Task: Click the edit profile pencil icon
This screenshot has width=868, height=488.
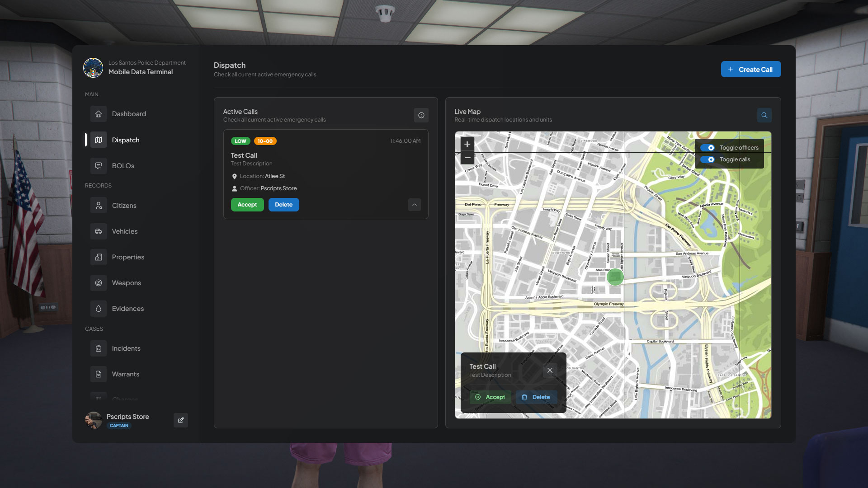Action: click(181, 420)
